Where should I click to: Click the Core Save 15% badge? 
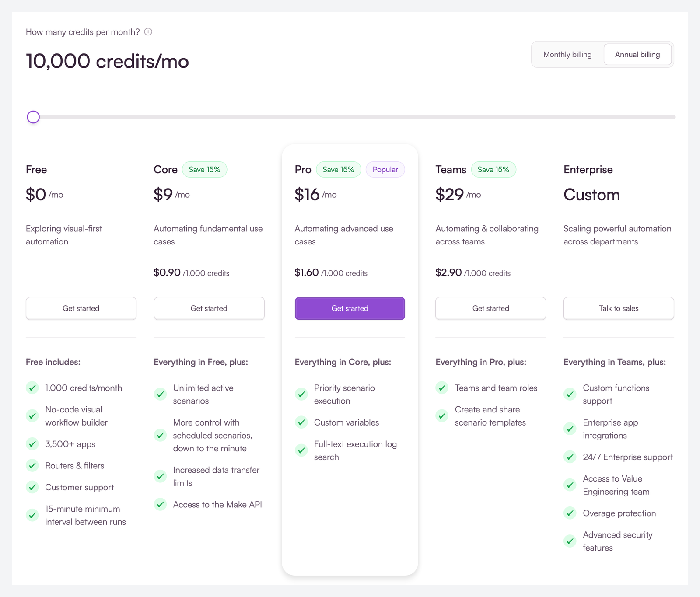(204, 170)
